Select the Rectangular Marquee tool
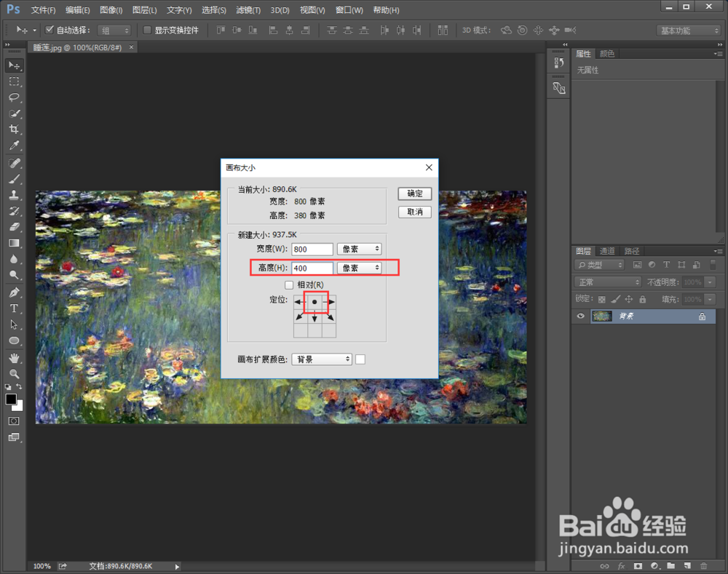This screenshot has width=728, height=574. [15, 81]
